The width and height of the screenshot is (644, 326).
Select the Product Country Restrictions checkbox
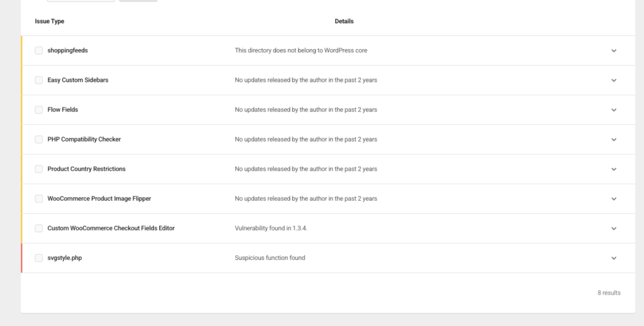pyautogui.click(x=39, y=169)
